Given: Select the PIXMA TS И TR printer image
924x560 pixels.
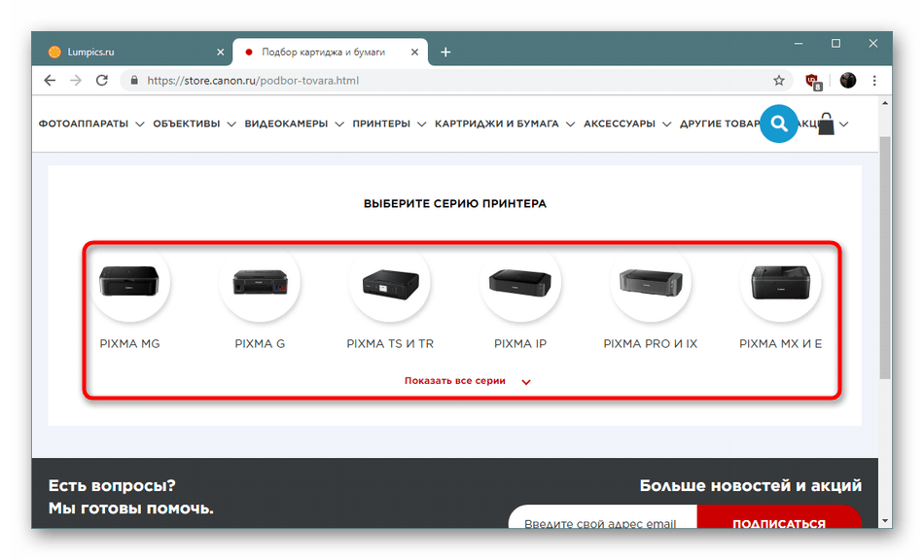Looking at the screenshot, I should point(390,281).
